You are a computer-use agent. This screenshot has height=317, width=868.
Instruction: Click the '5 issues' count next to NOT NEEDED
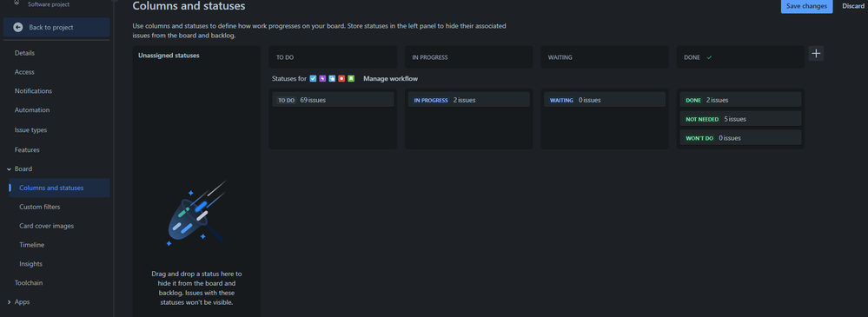click(735, 119)
